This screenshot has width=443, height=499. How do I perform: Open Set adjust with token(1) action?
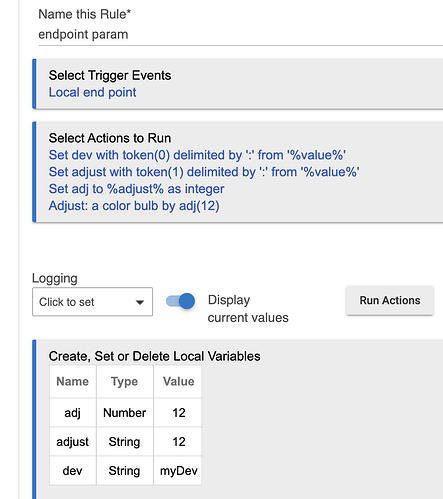click(x=204, y=172)
